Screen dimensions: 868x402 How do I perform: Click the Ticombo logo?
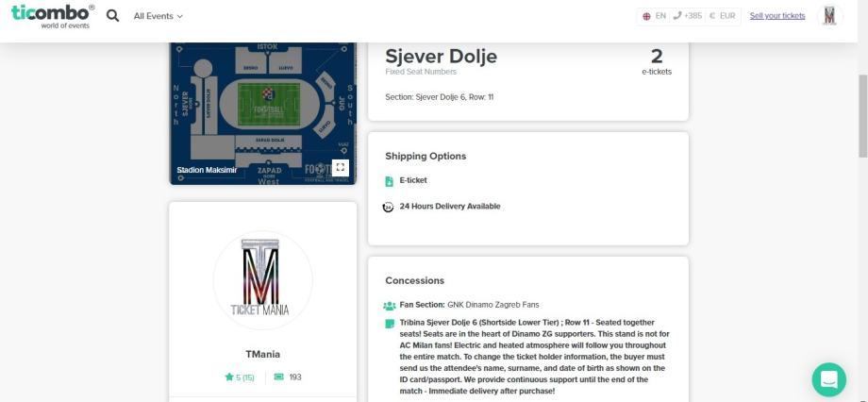pyautogui.click(x=53, y=16)
